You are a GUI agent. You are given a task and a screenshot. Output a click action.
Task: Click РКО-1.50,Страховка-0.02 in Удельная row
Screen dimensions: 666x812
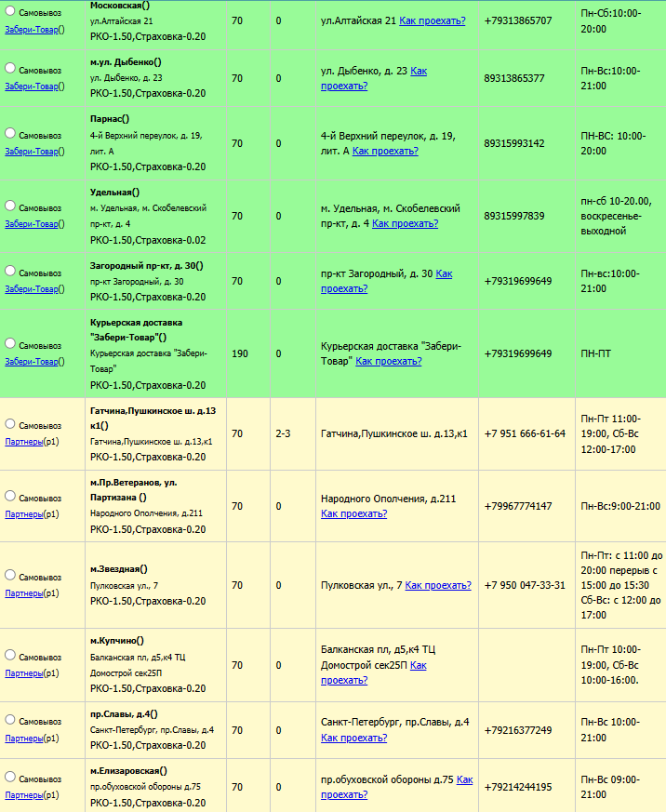coord(148,240)
